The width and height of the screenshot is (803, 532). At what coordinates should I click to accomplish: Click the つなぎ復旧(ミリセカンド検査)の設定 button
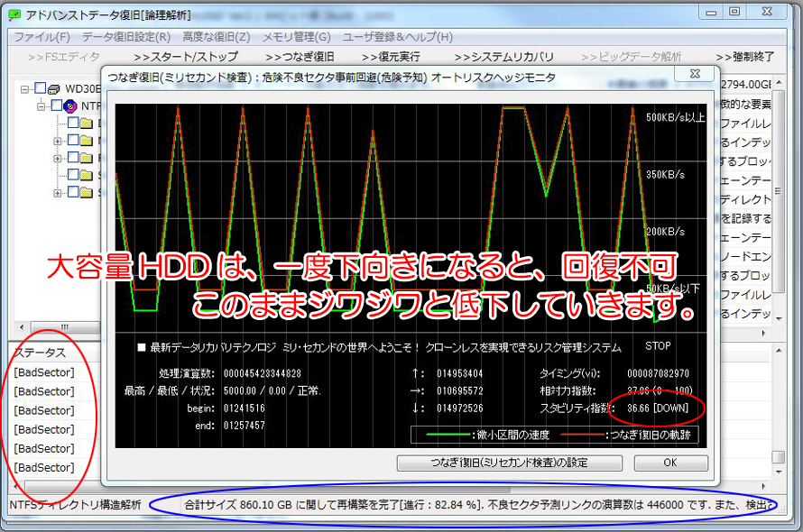510,463
